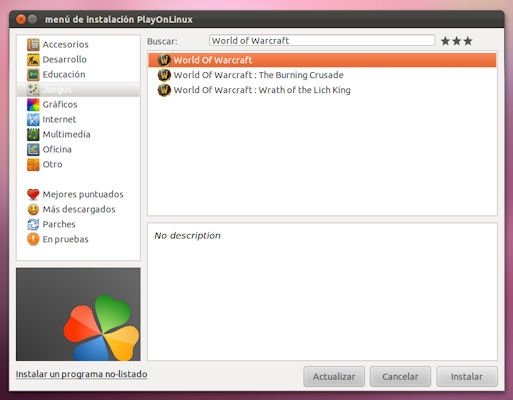Click the Parches refresh icon
Screen dimensions: 513x400
pyautogui.click(x=33, y=224)
